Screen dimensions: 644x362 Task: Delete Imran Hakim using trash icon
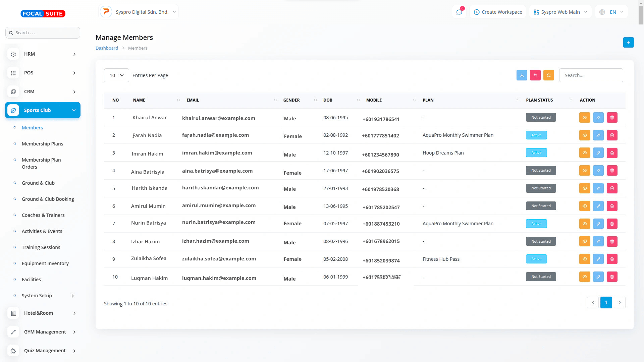click(x=612, y=153)
